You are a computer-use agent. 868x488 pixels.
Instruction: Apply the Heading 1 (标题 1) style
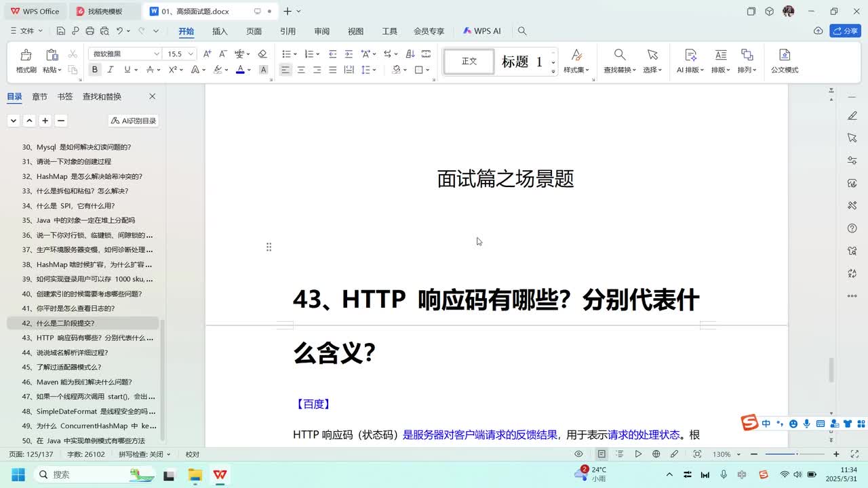(x=522, y=62)
